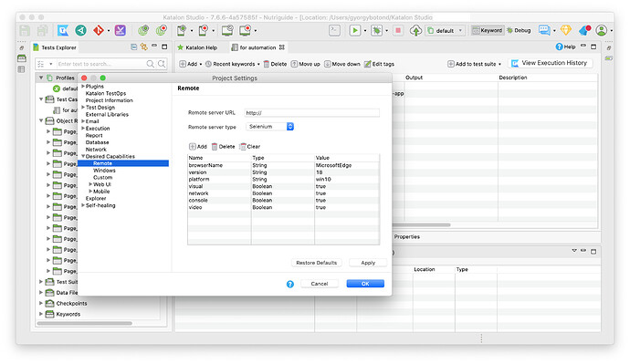Select Network in Project Settings tree
The width and height of the screenshot is (630, 364).
click(x=96, y=150)
